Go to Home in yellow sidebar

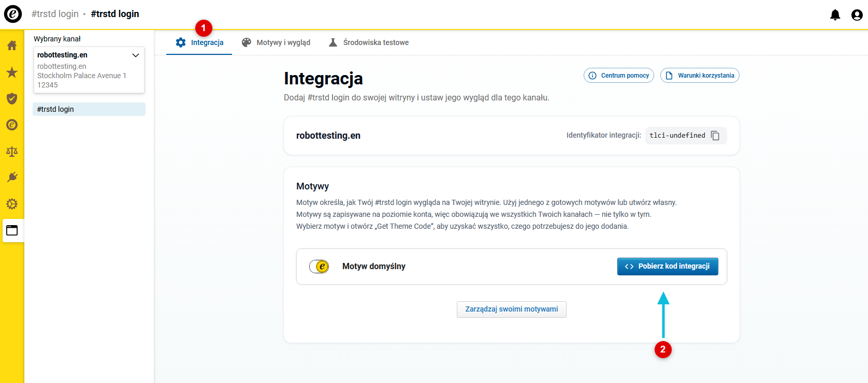pos(12,46)
